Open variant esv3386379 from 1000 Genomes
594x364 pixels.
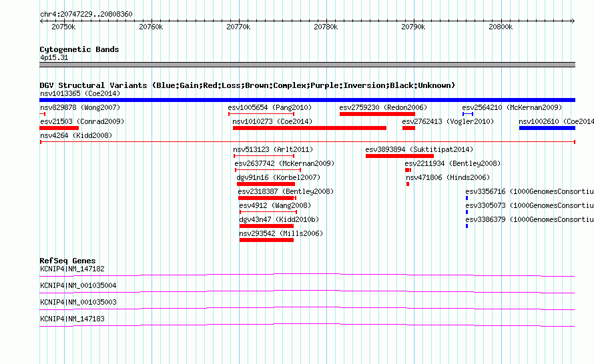point(530,219)
